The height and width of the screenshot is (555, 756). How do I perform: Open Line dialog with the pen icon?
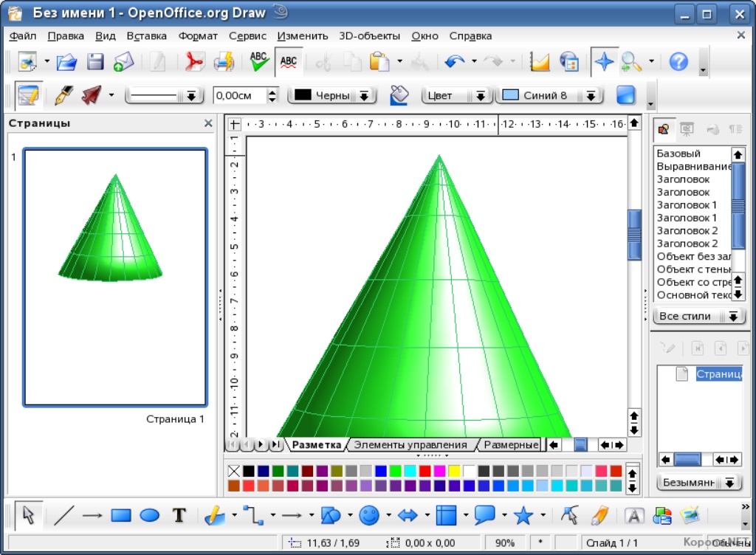[63, 95]
